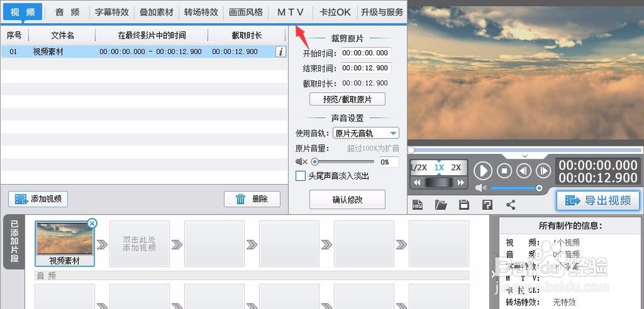The width and height of the screenshot is (644, 309).
Task: Select the 01 视频素材 row in the video list
Action: pyautogui.click(x=144, y=51)
